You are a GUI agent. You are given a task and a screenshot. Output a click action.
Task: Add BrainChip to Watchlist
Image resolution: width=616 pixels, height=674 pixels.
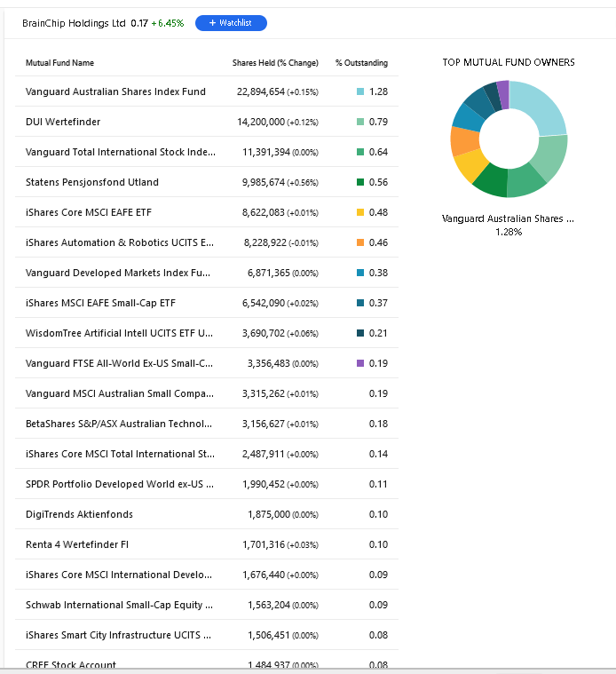[x=231, y=23]
